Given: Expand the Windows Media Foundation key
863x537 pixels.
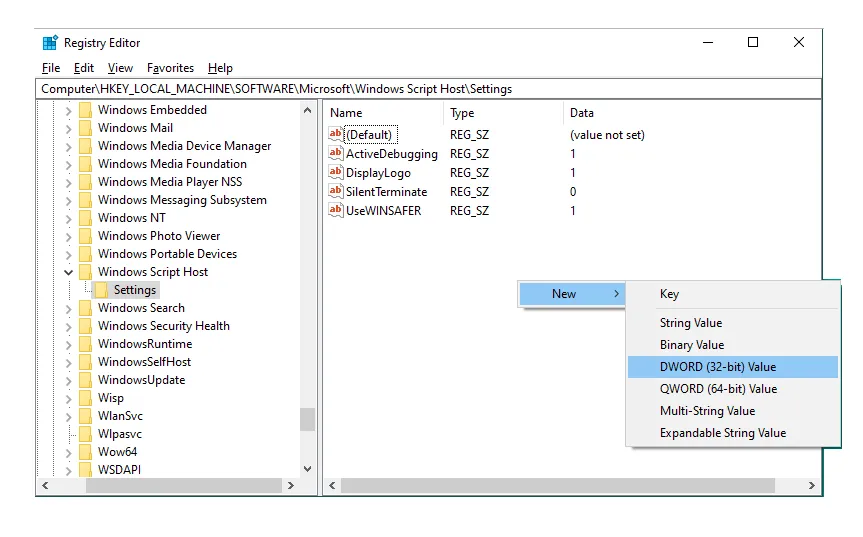Looking at the screenshot, I should point(68,165).
